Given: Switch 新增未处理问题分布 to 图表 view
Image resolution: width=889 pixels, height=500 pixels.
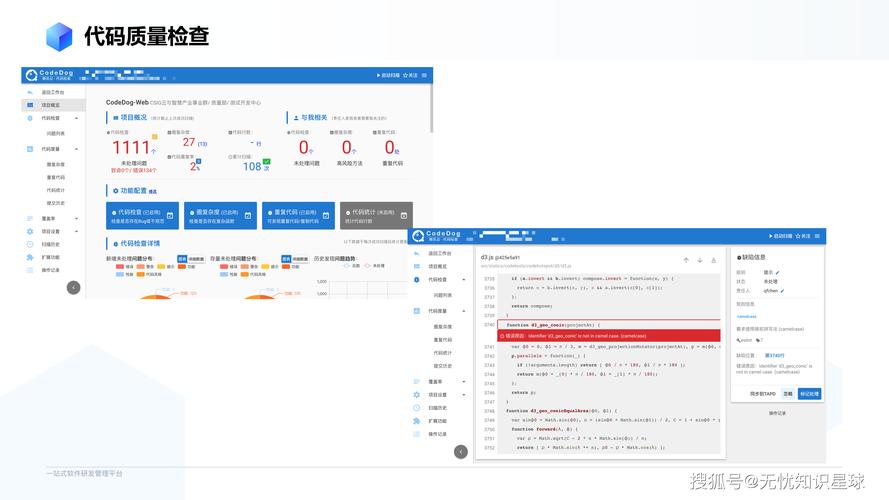Looking at the screenshot, I should (182, 259).
